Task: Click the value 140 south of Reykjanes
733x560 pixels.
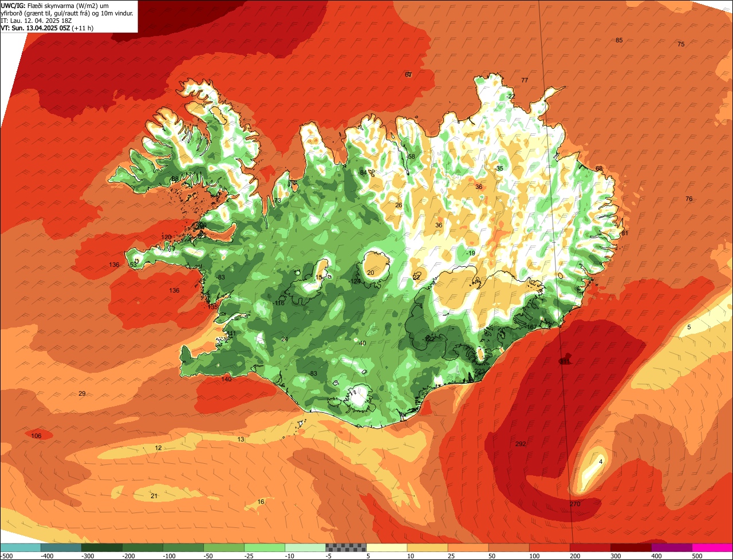Action: 226,379
